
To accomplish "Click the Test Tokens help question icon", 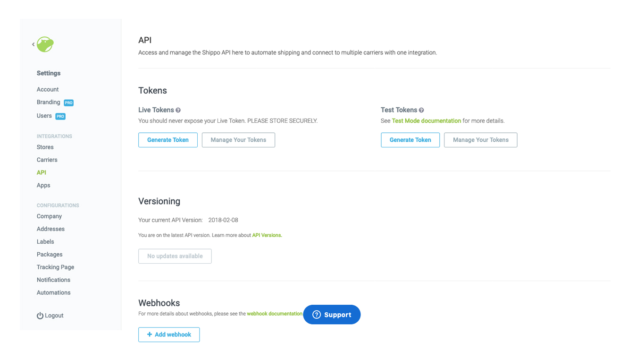I will click(x=421, y=110).
